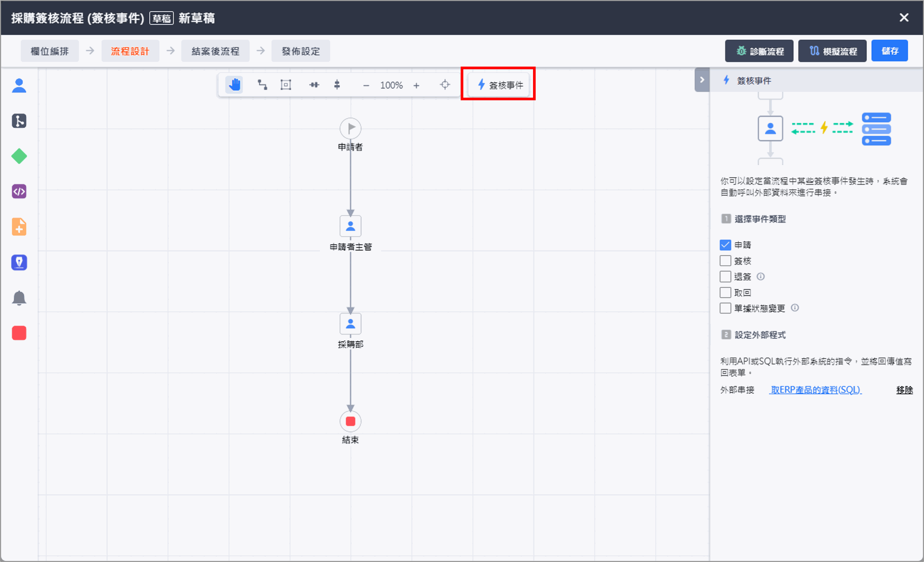
Task: Click the horizontal align distribute icon
Action: click(x=314, y=85)
